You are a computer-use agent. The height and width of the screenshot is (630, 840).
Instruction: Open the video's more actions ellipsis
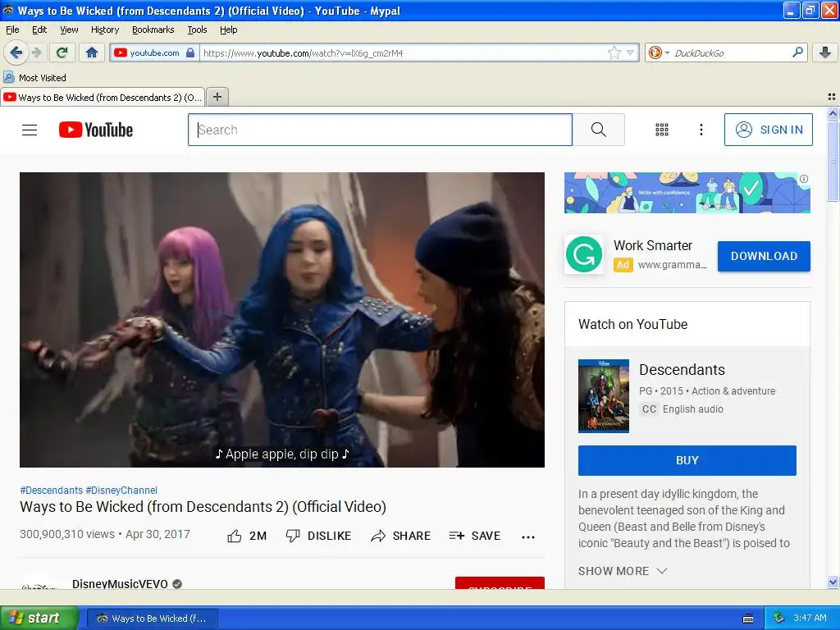pos(528,536)
